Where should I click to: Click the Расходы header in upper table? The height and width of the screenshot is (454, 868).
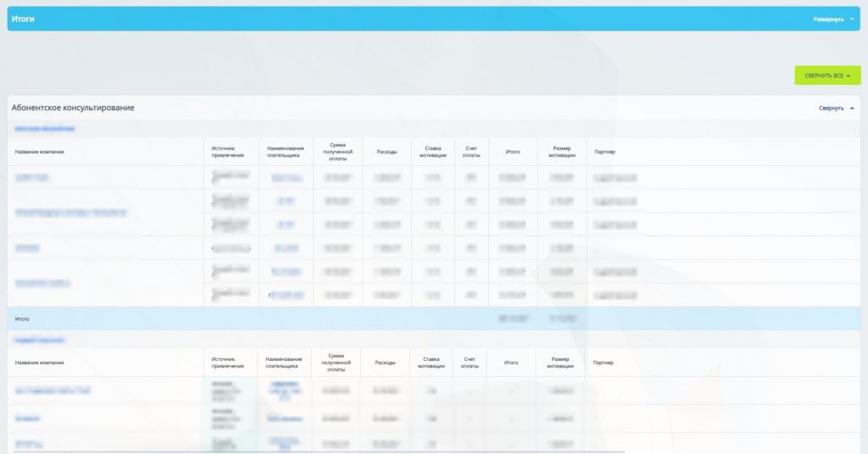click(387, 152)
